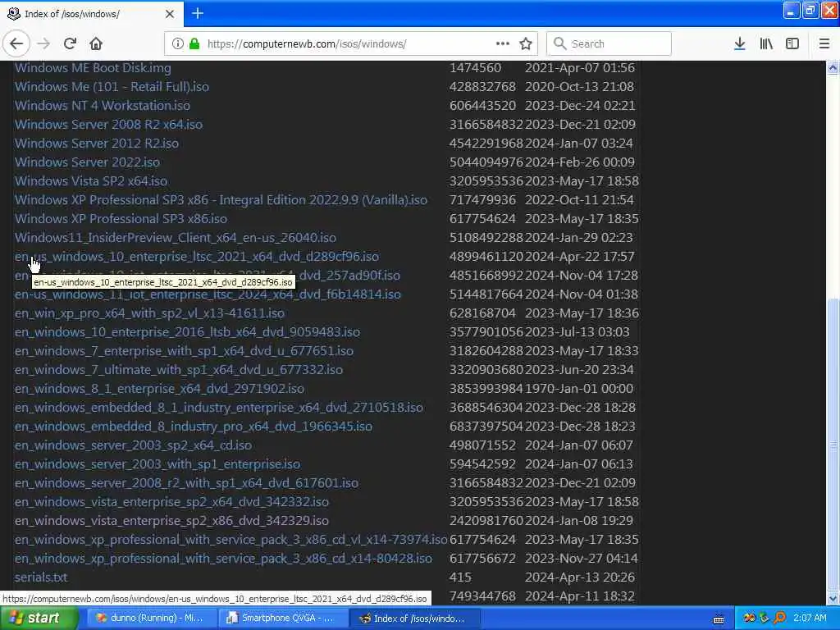Click XP professional SP3 cd_x14-80428.iso link
Image resolution: width=840 pixels, height=630 pixels.
(x=223, y=558)
